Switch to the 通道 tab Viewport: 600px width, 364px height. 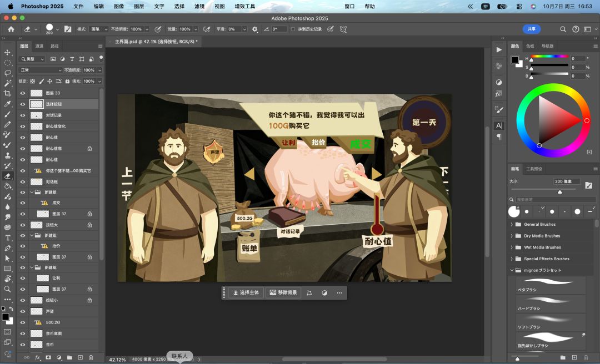[x=39, y=46]
